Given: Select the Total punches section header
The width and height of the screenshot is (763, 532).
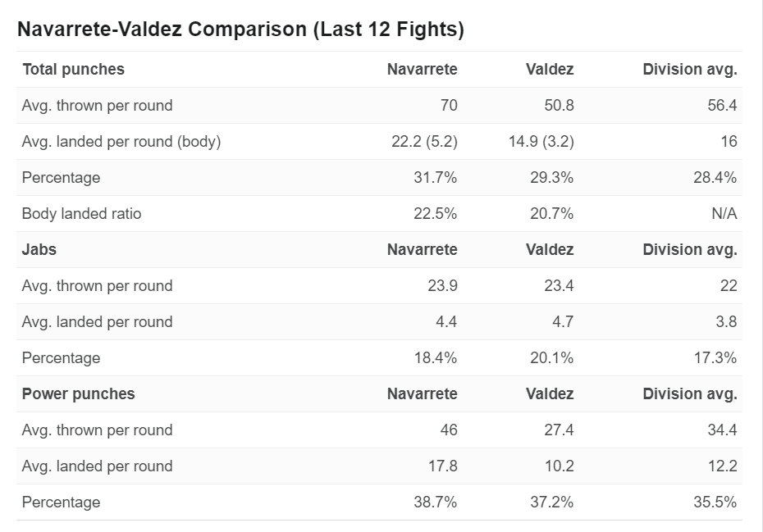Looking at the screenshot, I should [x=74, y=69].
